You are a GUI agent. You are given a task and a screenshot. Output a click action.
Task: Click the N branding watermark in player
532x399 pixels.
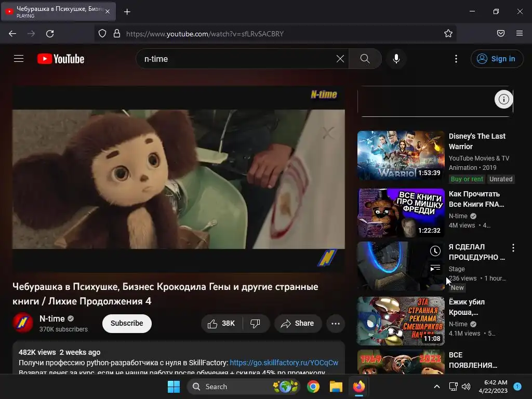pyautogui.click(x=327, y=258)
